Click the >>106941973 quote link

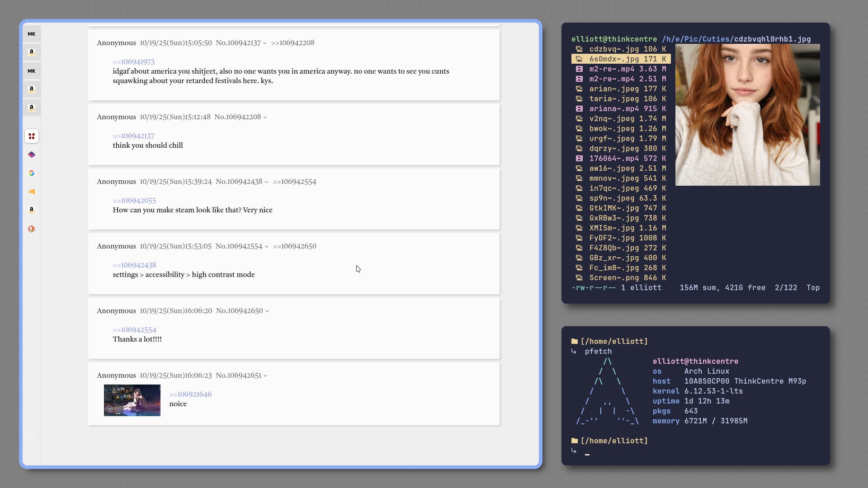point(133,62)
